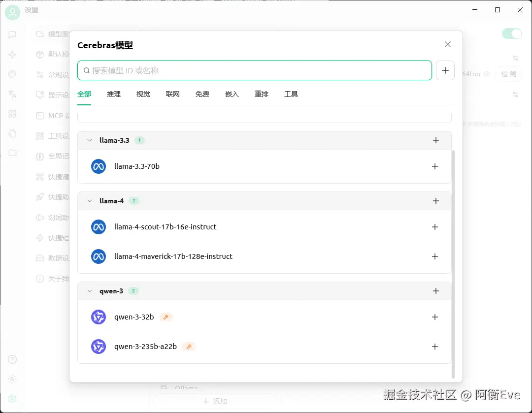Click the search model ID input field
The width and height of the screenshot is (532, 413).
coord(255,70)
